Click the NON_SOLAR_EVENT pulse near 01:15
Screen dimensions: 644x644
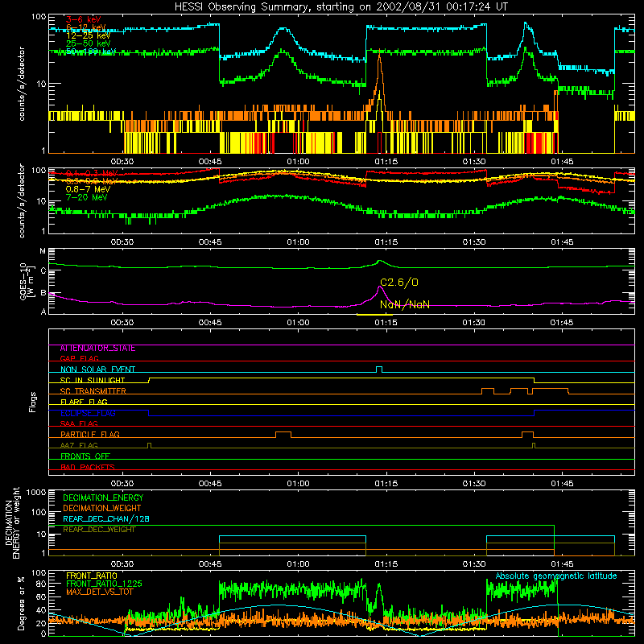pos(379,369)
